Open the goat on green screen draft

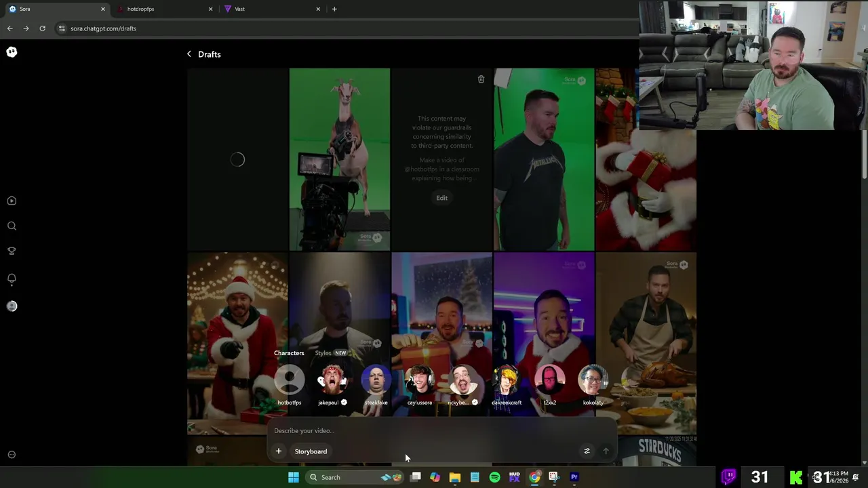[x=340, y=159]
